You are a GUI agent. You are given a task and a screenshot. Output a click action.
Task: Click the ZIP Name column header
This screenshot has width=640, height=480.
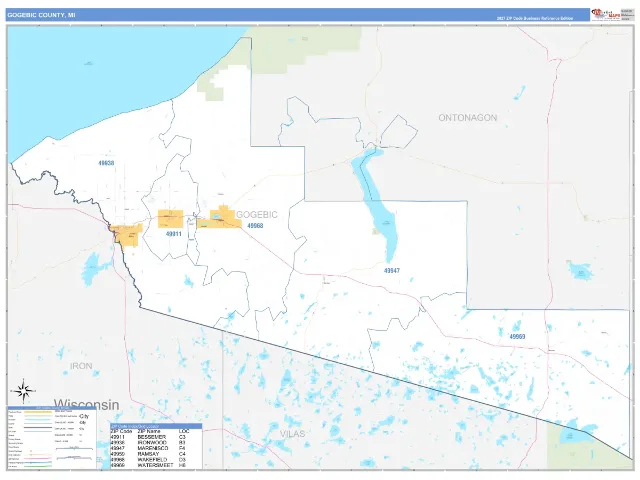[x=149, y=431]
